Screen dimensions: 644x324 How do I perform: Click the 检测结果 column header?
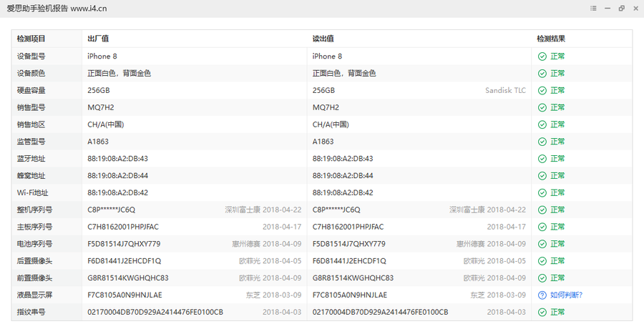(551, 39)
